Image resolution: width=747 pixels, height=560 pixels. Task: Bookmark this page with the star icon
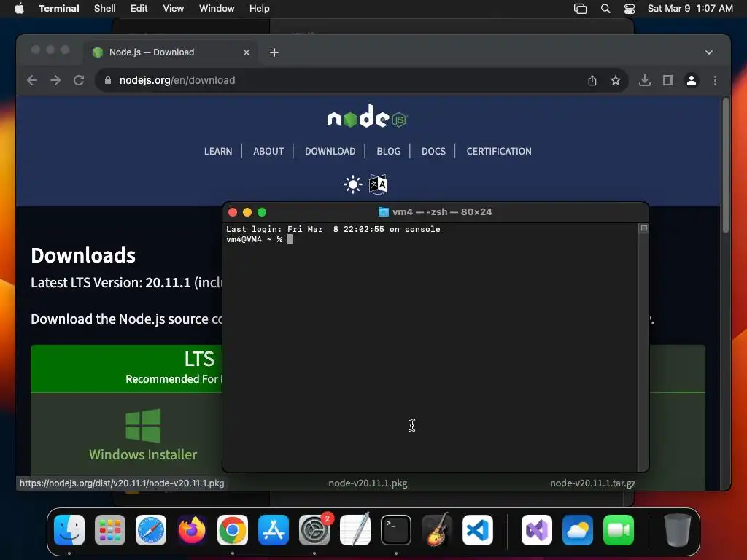(616, 80)
